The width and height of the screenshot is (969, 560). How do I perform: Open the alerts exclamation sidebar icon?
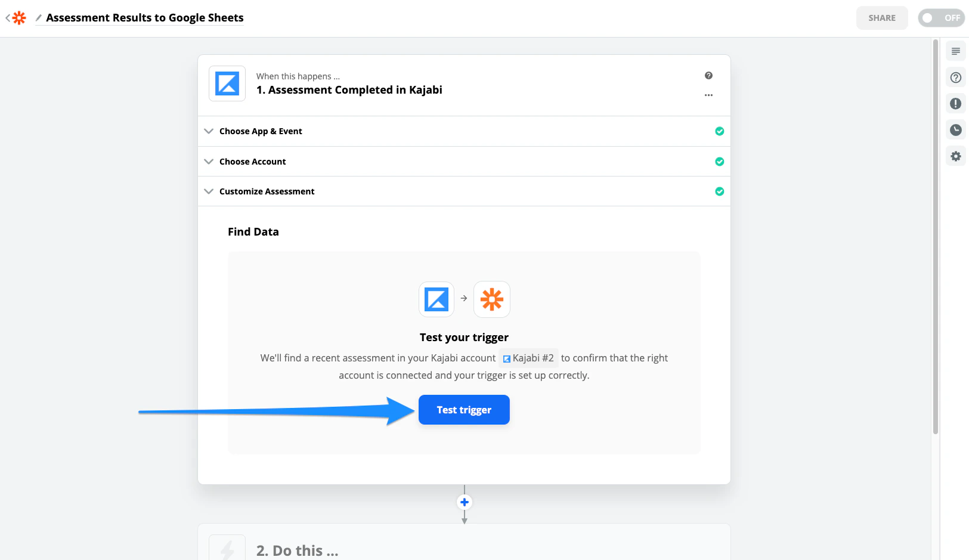[956, 104]
